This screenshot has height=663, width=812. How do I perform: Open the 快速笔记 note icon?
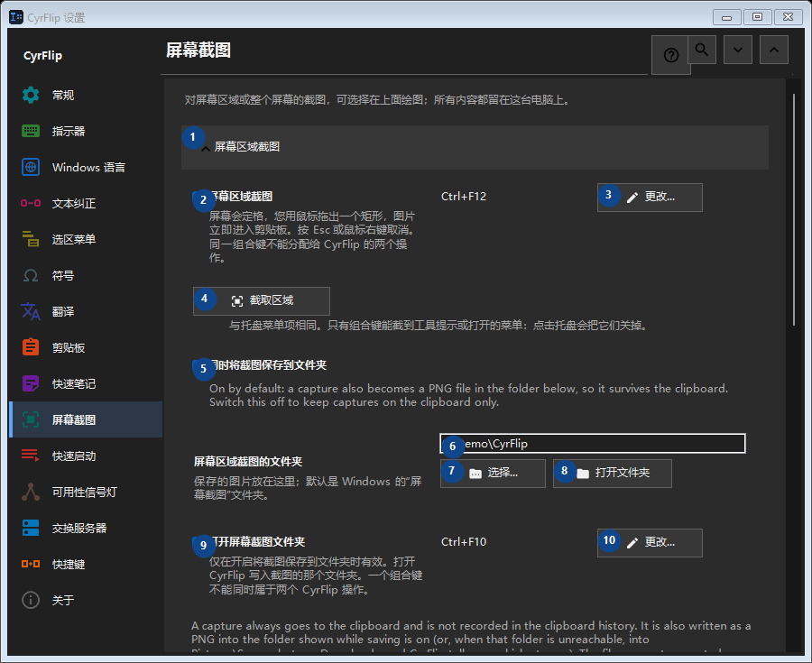coord(31,383)
